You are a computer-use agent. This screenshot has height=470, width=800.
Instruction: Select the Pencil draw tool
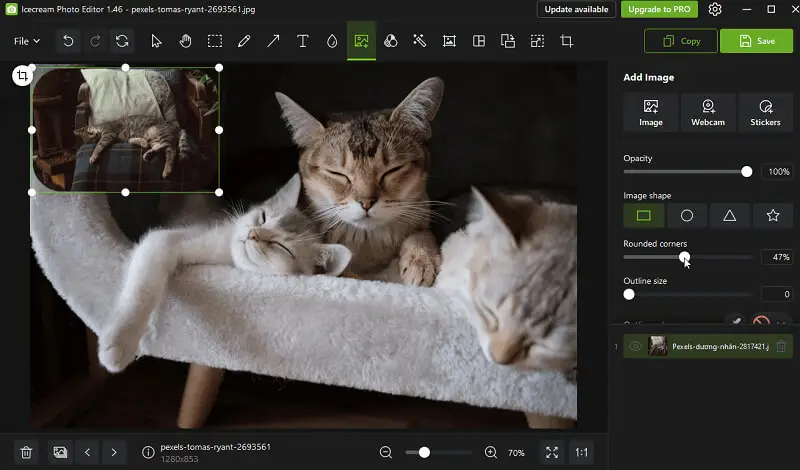[x=244, y=41]
